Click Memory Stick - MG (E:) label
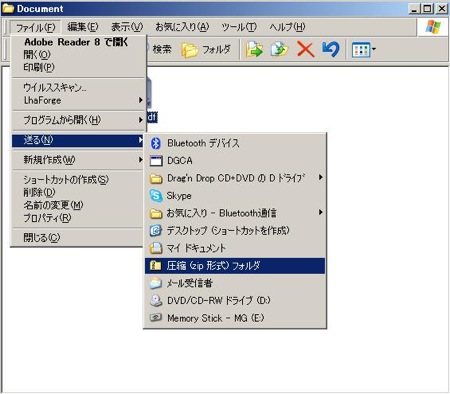The height and width of the screenshot is (394, 450). tap(216, 318)
